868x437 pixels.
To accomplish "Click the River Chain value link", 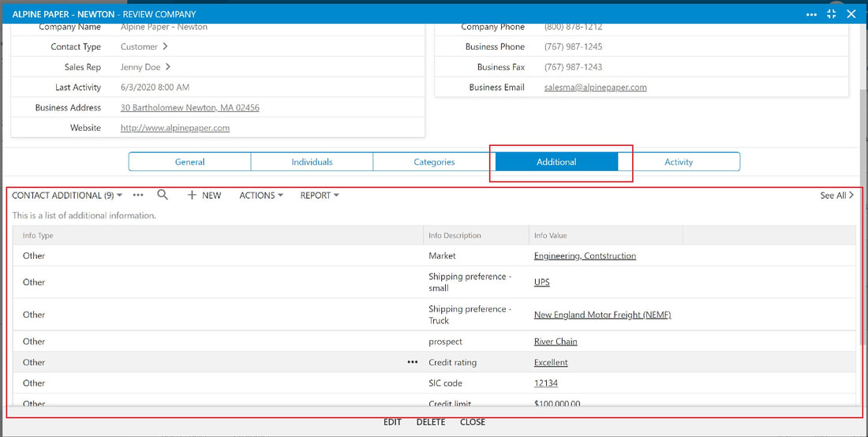I will click(556, 342).
